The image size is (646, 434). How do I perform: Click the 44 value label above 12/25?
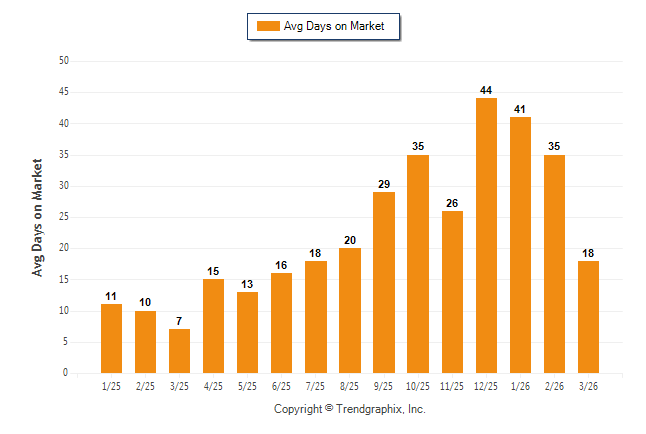tap(486, 91)
